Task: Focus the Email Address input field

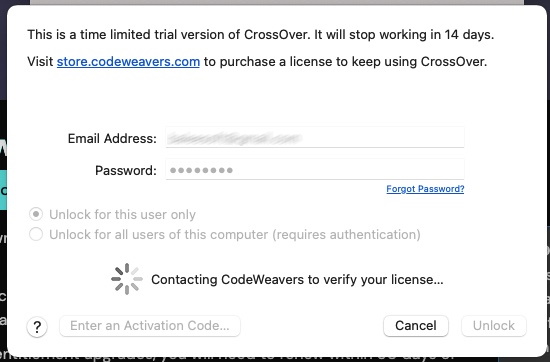Action: point(315,138)
